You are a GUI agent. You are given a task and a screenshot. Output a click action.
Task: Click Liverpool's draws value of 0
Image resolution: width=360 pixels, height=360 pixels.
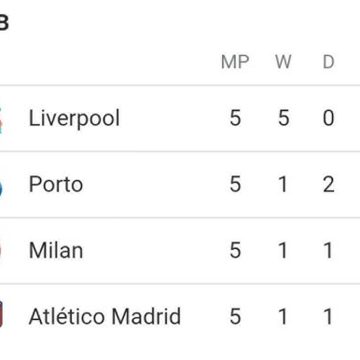coord(328,118)
